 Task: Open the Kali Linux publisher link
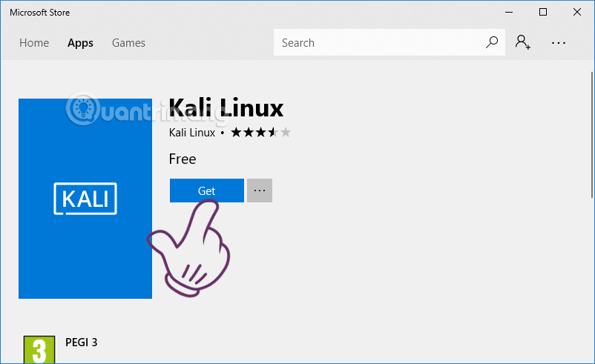pyautogui.click(x=192, y=133)
